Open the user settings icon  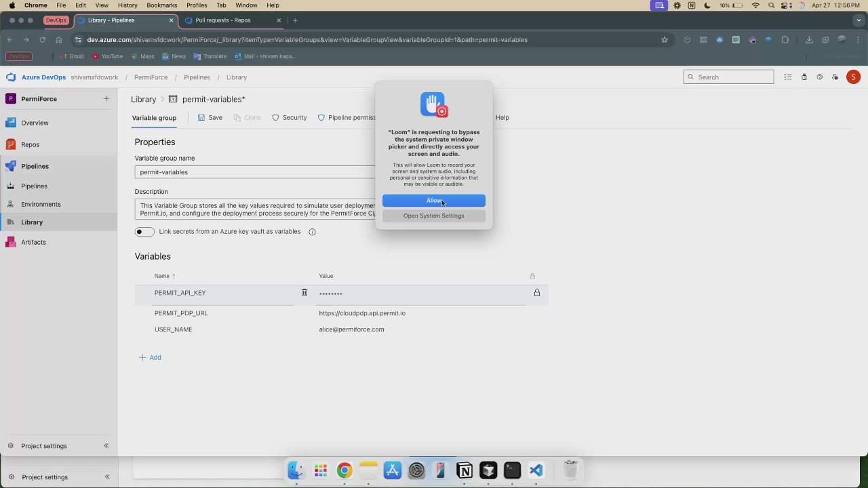coord(835,77)
